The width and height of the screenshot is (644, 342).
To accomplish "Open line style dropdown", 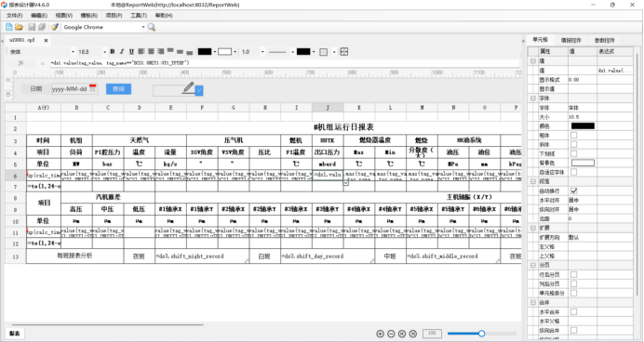I will tap(292, 52).
